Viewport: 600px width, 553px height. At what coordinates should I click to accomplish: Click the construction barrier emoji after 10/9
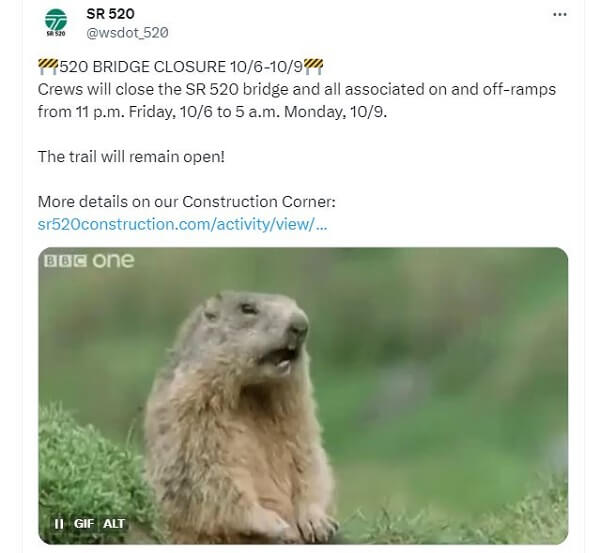(313, 66)
